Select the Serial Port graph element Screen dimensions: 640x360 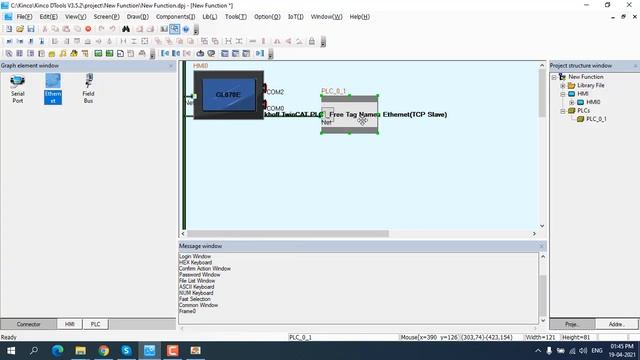[18, 89]
